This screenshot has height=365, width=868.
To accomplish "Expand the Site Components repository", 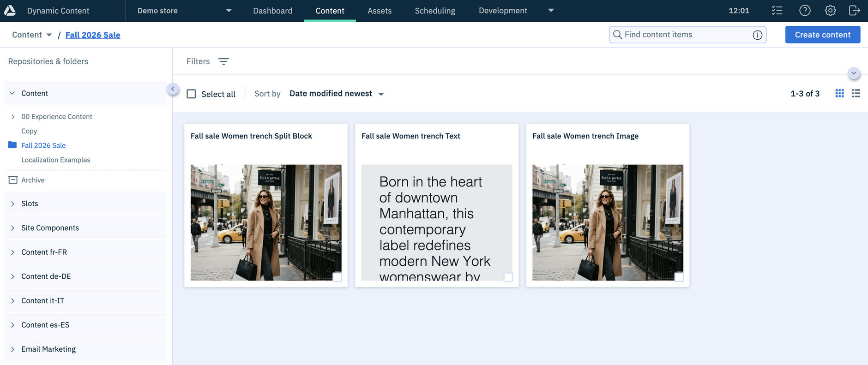I will coord(12,228).
